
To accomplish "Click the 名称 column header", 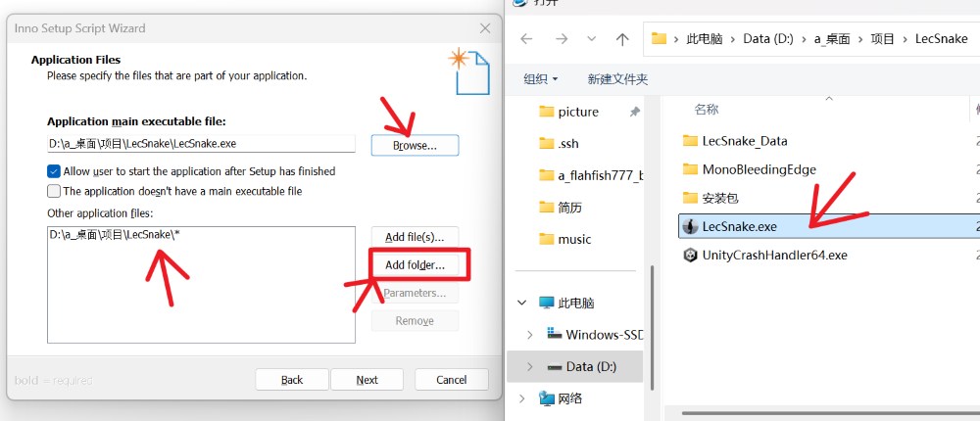I will click(707, 110).
